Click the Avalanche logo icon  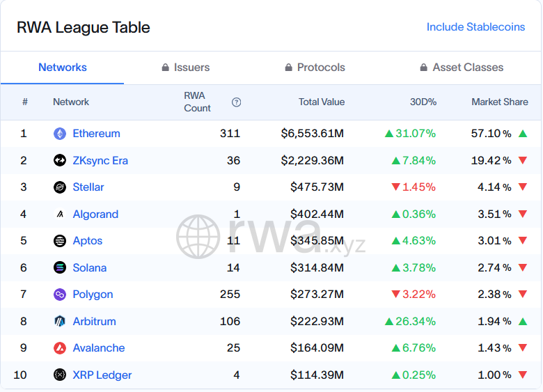(x=60, y=348)
